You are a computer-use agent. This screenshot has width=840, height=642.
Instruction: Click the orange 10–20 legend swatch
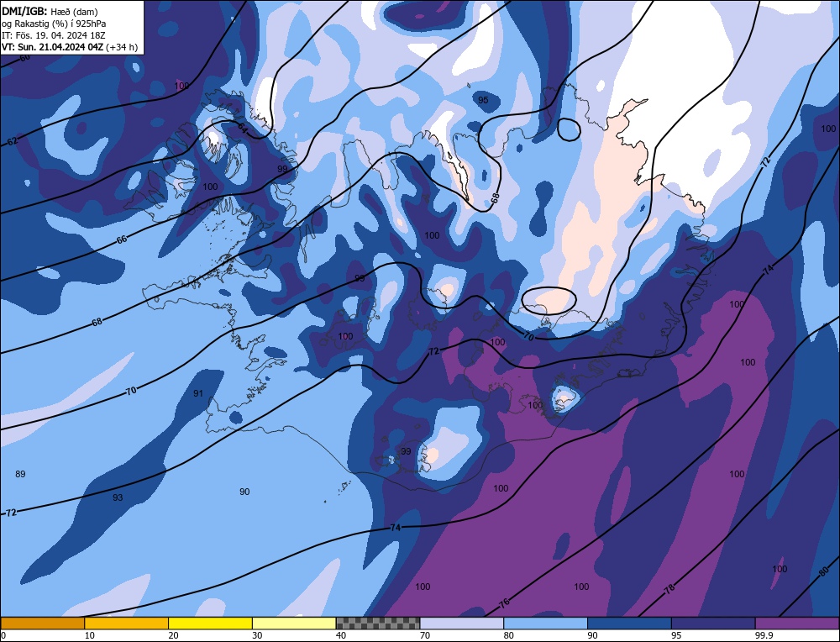point(127,623)
